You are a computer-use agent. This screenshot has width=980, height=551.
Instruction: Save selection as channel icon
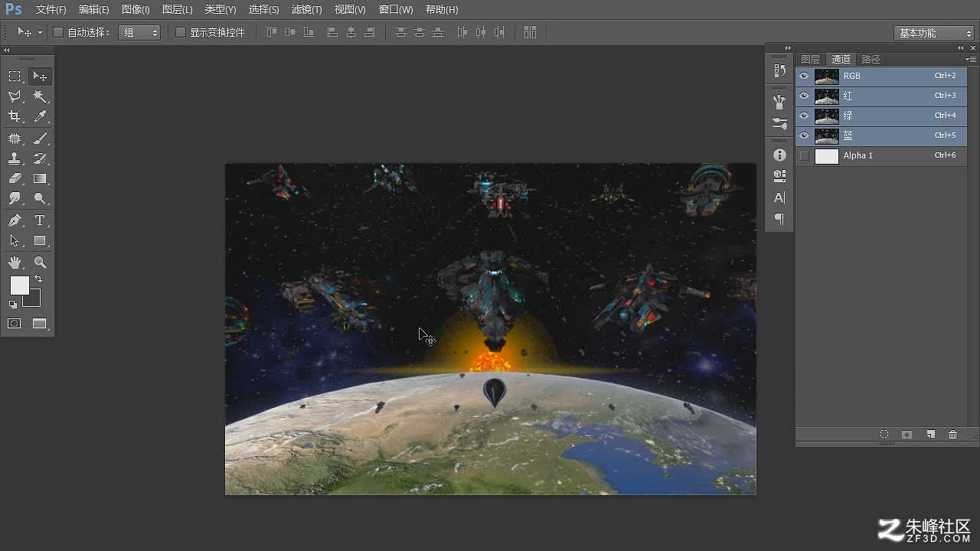pyautogui.click(x=907, y=434)
